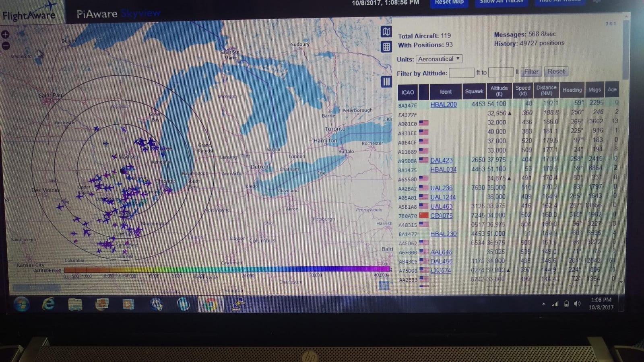Open Google Chrome in taskbar
This screenshot has width=644, height=362.
pyautogui.click(x=210, y=305)
